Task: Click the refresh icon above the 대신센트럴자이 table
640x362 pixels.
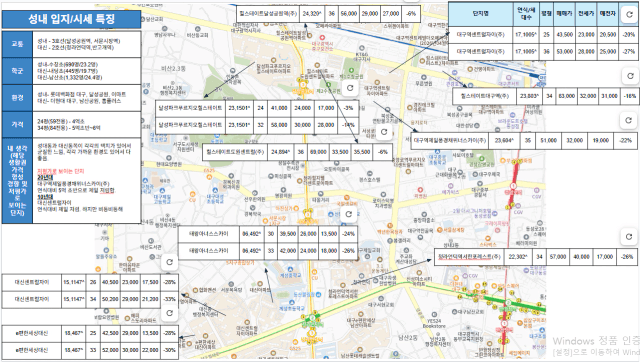Action: coord(169,262)
